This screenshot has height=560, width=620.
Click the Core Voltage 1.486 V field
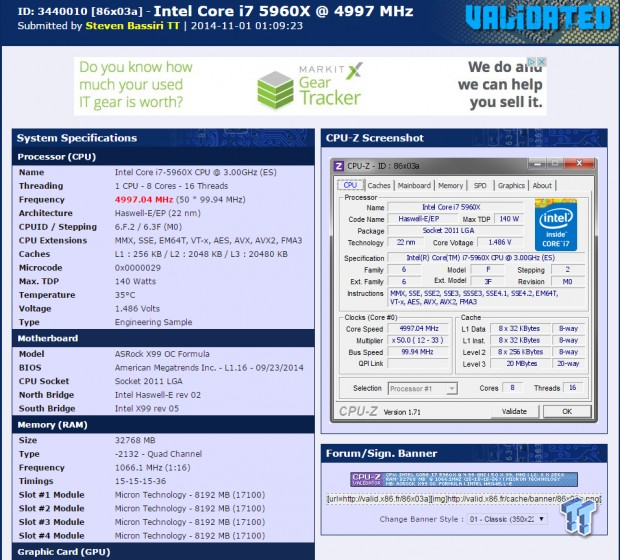coord(500,242)
